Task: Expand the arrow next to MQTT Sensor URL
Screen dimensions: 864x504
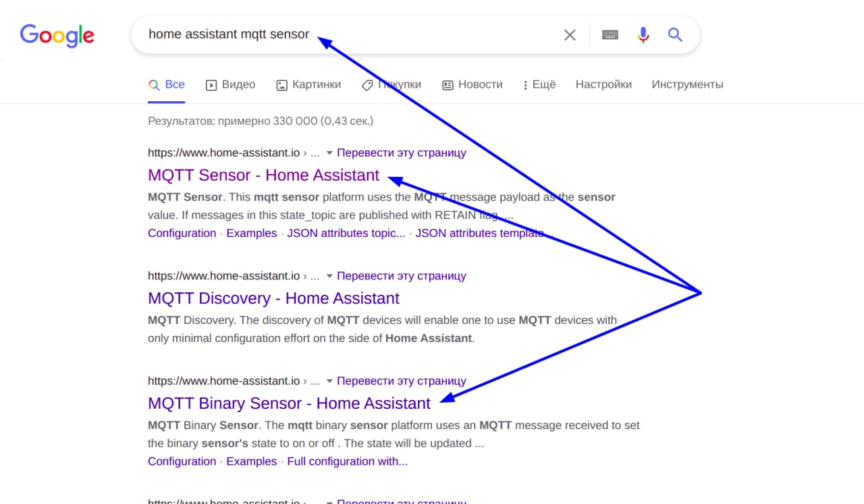Action: pos(329,153)
